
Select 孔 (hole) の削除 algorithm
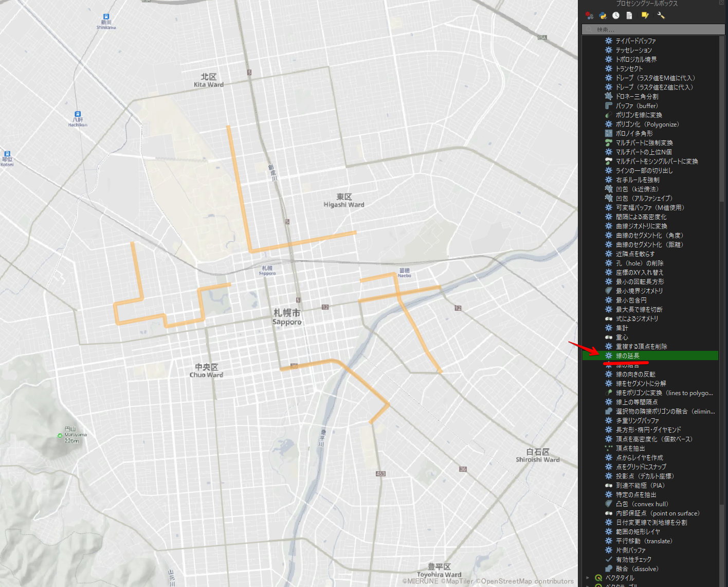tap(640, 263)
